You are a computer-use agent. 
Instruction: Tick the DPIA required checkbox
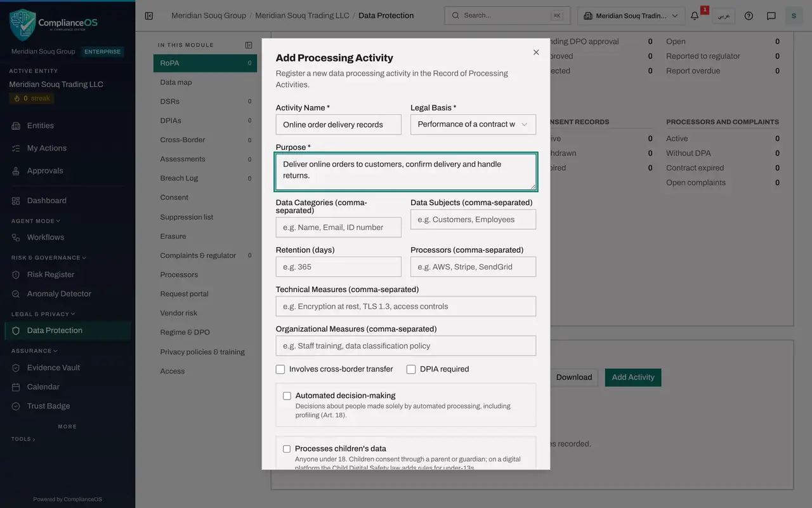click(x=411, y=369)
